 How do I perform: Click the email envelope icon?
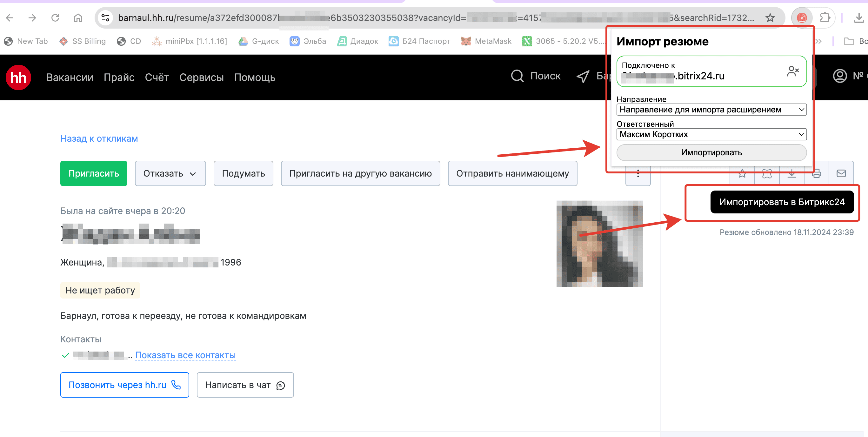(x=841, y=174)
